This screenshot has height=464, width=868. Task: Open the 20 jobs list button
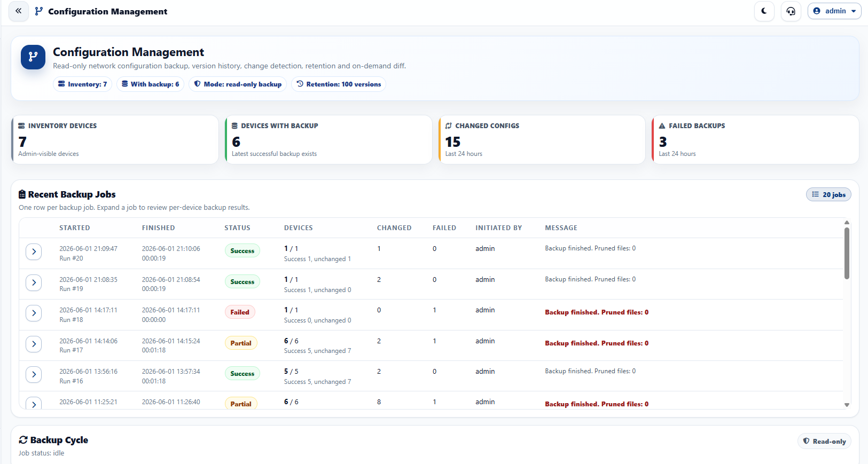click(828, 195)
